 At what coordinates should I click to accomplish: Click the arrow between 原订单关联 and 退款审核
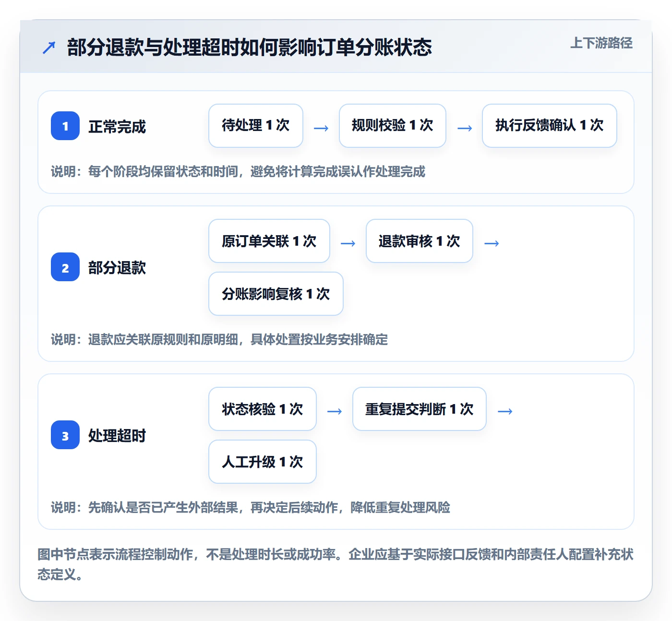(x=348, y=243)
